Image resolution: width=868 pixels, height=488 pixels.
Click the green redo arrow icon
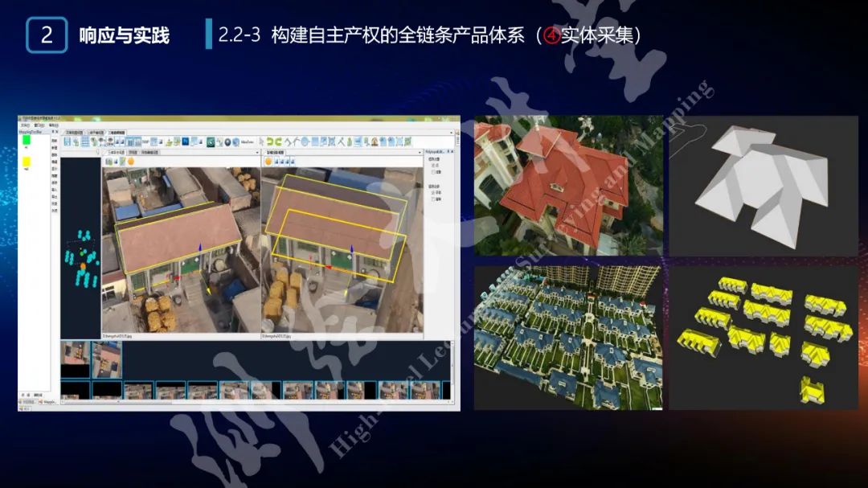coord(278,142)
